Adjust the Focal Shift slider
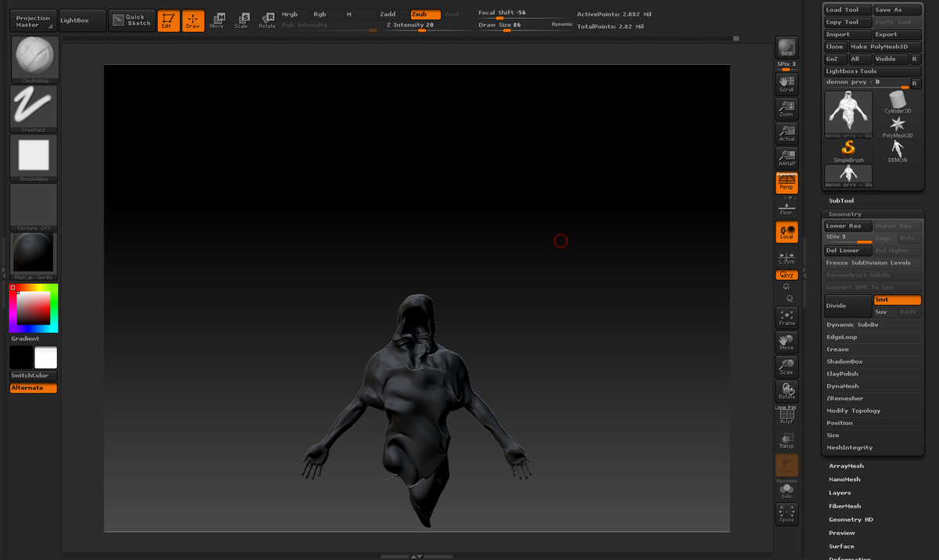 click(x=524, y=13)
